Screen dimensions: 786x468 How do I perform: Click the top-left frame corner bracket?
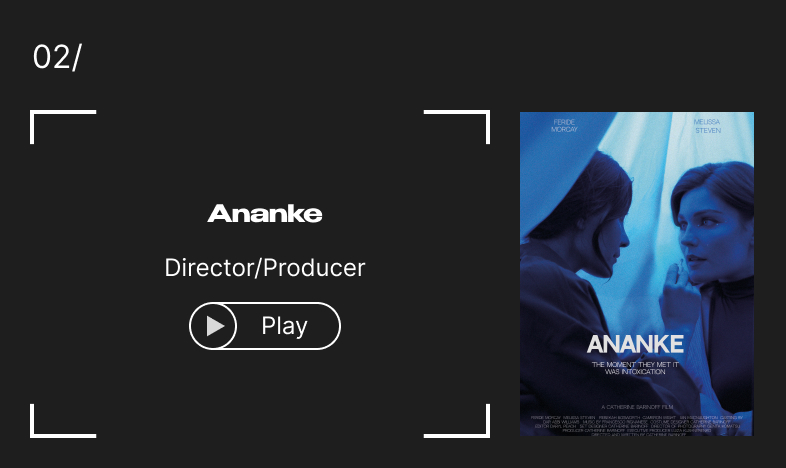(63, 127)
